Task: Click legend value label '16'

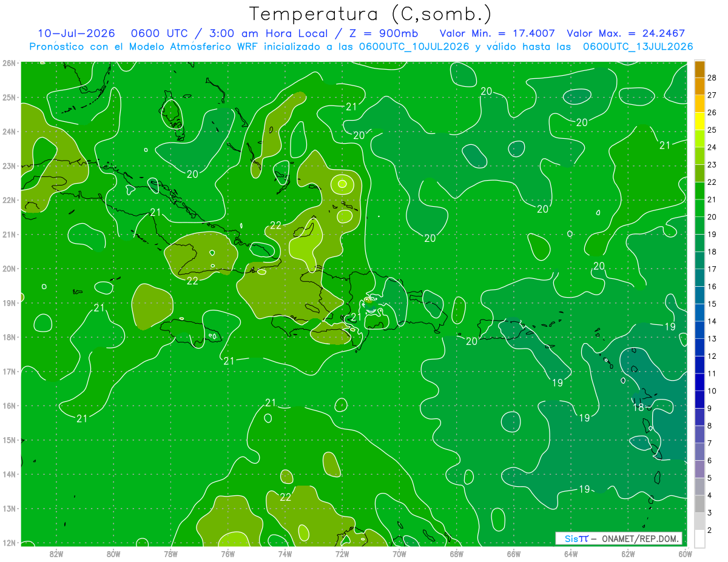Action: (712, 286)
